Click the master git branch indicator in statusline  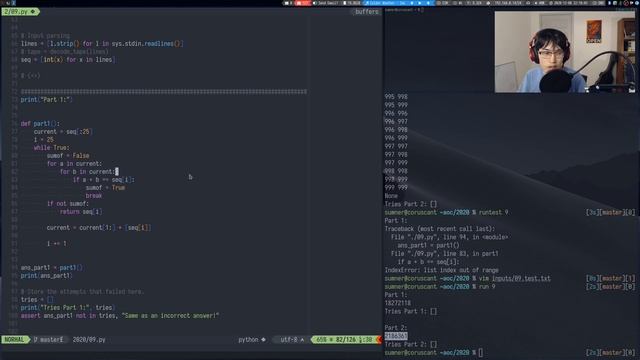click(49, 340)
